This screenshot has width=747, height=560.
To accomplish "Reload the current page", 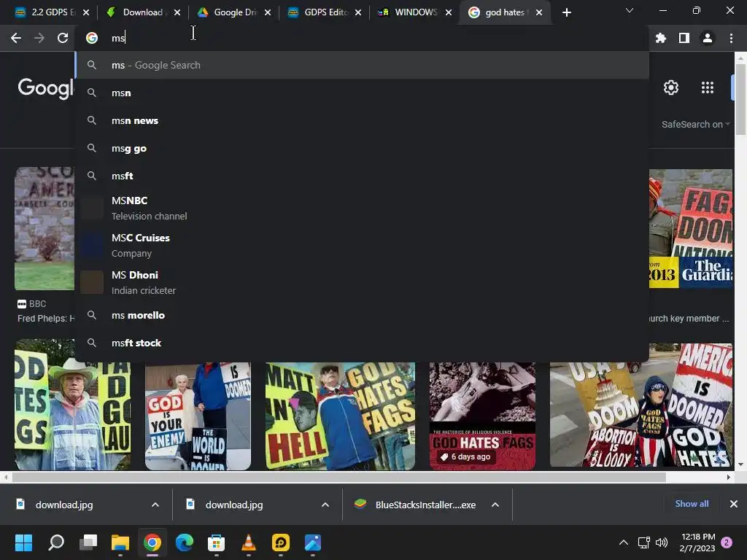I will pos(63,38).
